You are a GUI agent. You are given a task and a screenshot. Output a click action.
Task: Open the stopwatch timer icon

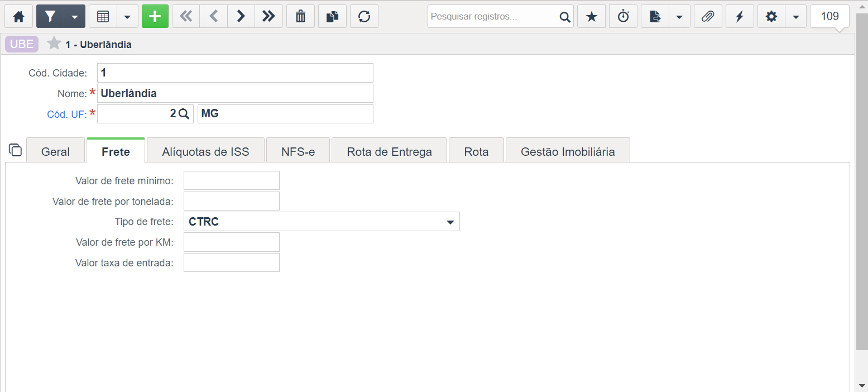tap(623, 17)
